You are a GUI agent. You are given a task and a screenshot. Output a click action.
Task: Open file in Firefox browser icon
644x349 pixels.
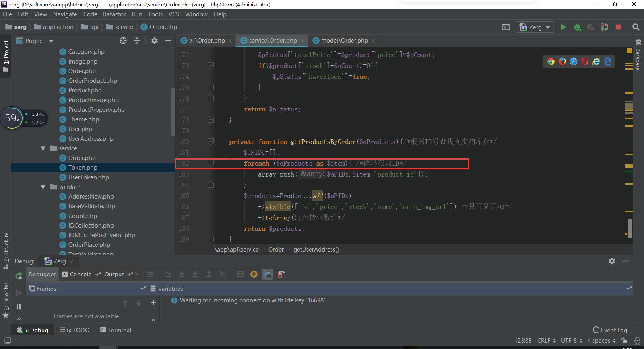(x=562, y=62)
